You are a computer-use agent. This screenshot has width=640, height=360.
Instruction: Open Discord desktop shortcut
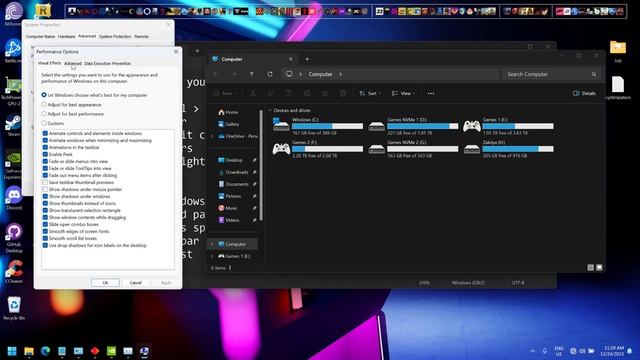tap(14, 198)
